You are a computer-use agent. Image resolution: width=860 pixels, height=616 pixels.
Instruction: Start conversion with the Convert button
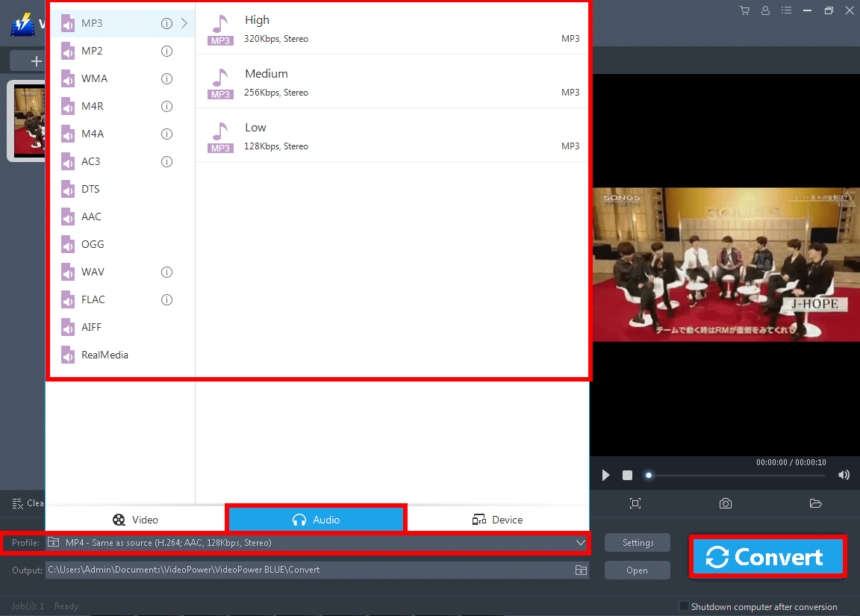click(767, 556)
